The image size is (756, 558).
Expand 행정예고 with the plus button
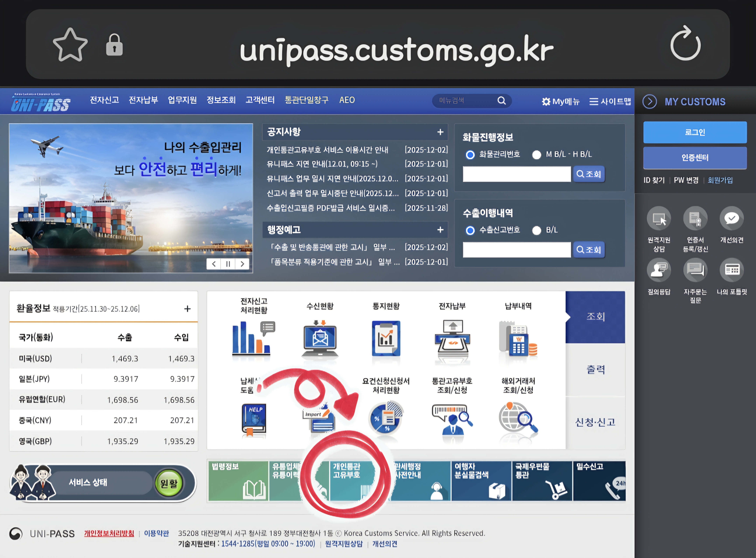point(440,230)
